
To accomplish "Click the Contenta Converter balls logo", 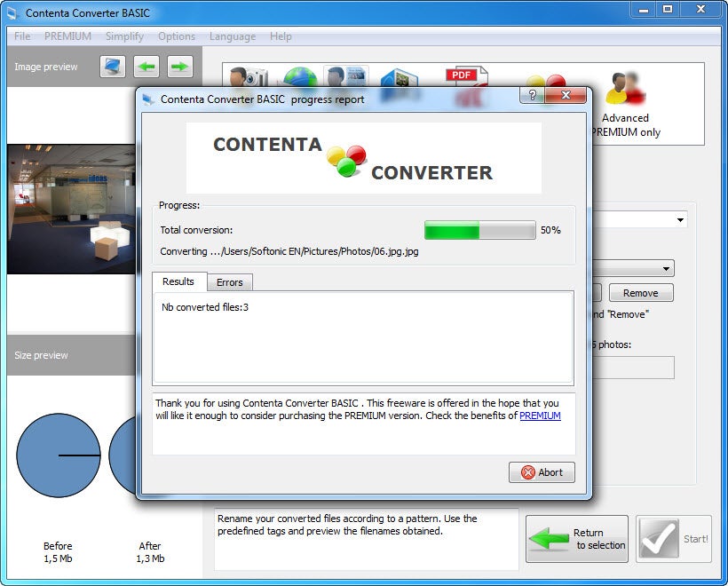I will [346, 161].
